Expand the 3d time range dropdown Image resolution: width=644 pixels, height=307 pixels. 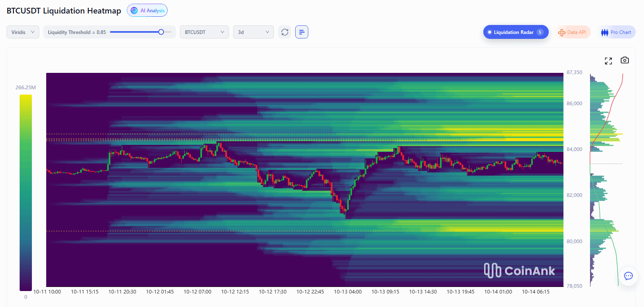[x=254, y=32]
